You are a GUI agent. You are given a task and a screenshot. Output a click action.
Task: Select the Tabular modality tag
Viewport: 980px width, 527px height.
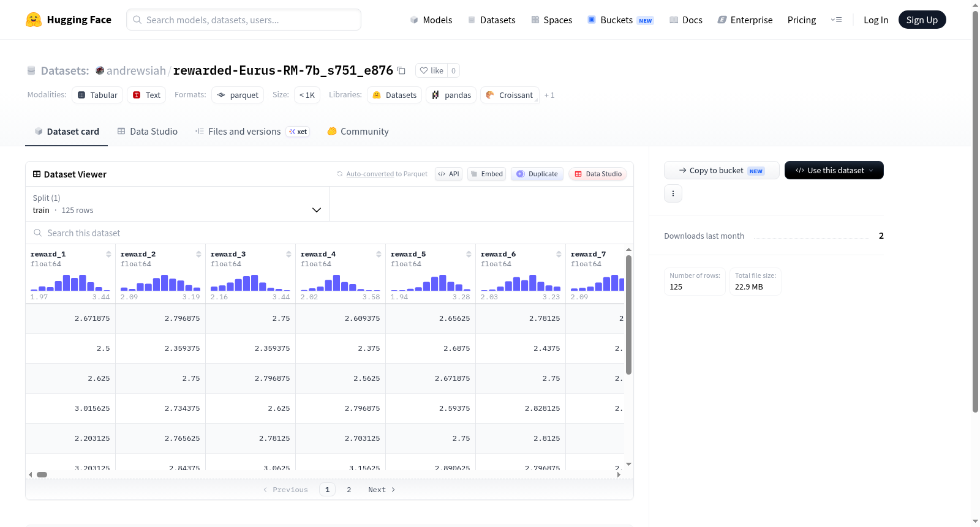click(97, 95)
